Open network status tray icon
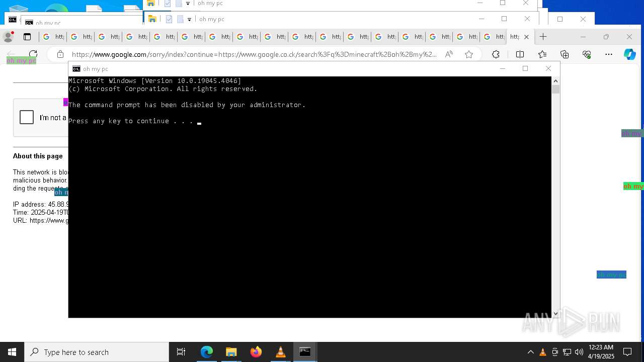Viewport: 644px width, 362px height. 567,352
